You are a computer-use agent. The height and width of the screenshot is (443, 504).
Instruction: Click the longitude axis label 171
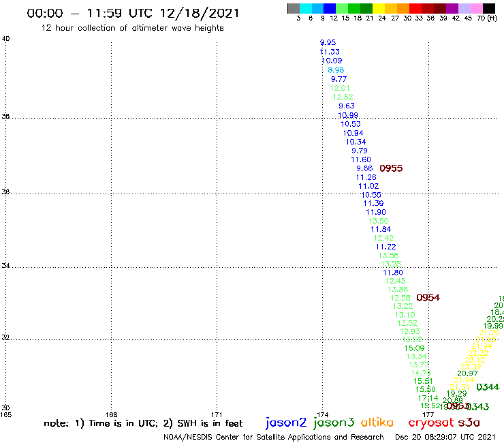point(217,414)
